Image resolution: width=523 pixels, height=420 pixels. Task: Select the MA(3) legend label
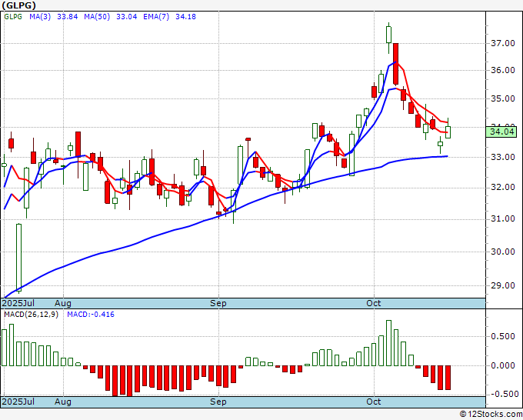tap(40, 17)
